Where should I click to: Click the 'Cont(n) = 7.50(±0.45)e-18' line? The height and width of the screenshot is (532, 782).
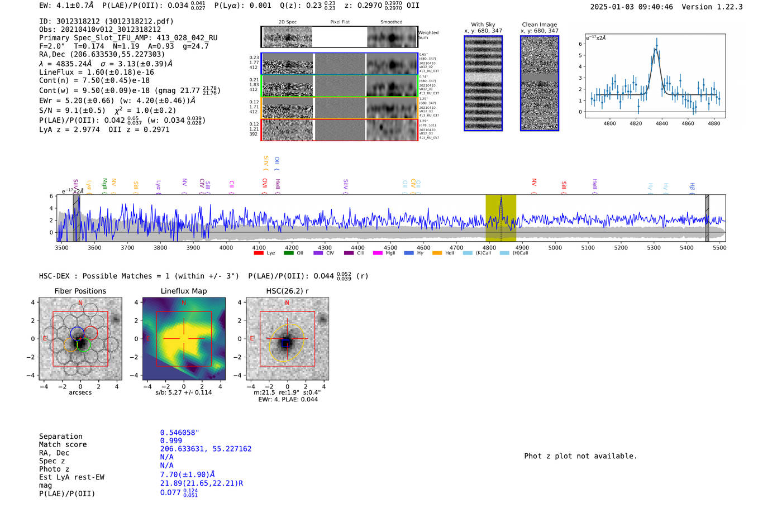click(x=94, y=80)
